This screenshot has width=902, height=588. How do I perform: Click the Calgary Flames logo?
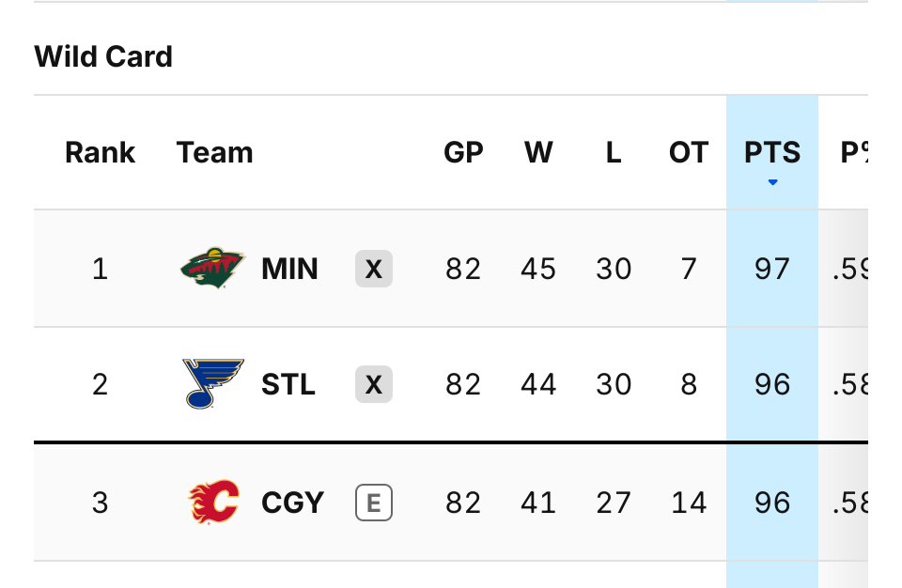tap(213, 502)
